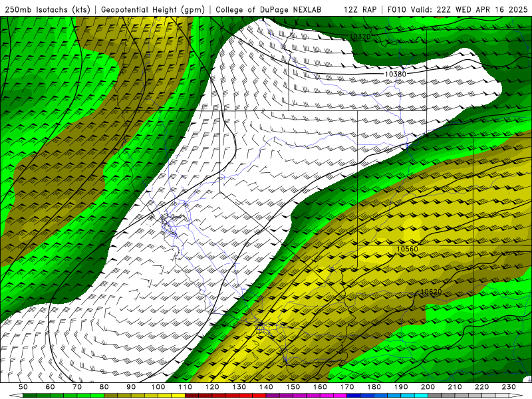The width and height of the screenshot is (532, 399).
Task: Click the '250mb Isotachs (kts)' title text
Action: tap(48, 10)
